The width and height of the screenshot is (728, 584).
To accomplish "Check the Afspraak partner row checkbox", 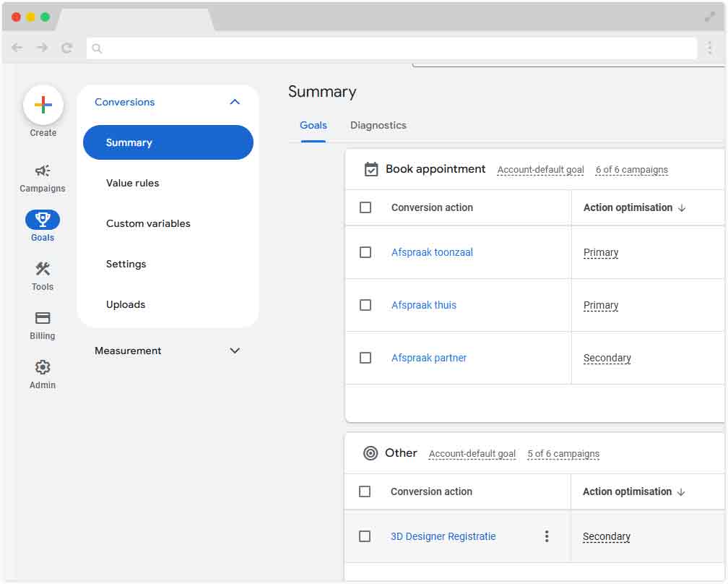I will click(x=365, y=358).
